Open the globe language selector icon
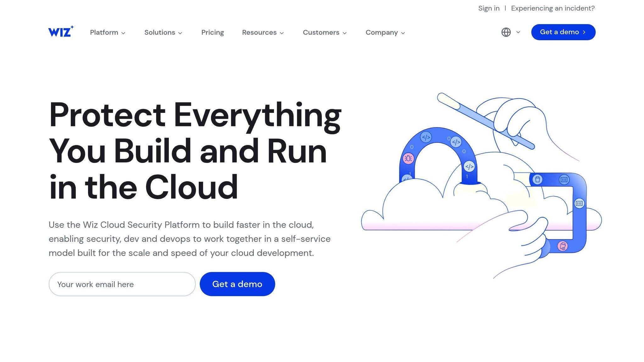Viewport: 644px width, 362px height. point(506,32)
